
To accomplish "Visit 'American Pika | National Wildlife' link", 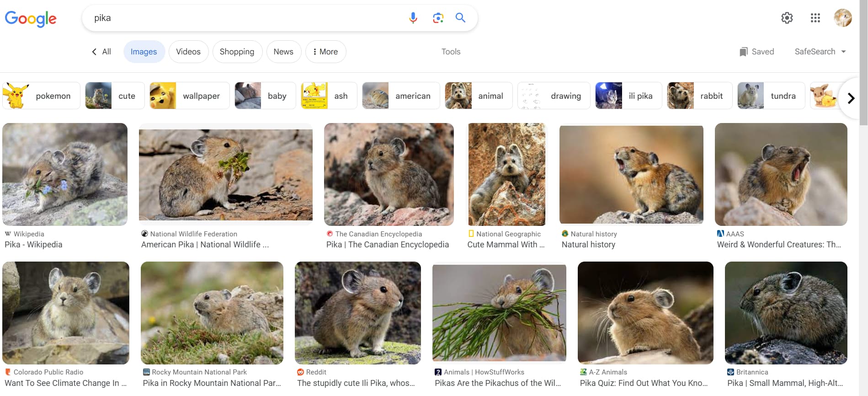I will pos(205,245).
